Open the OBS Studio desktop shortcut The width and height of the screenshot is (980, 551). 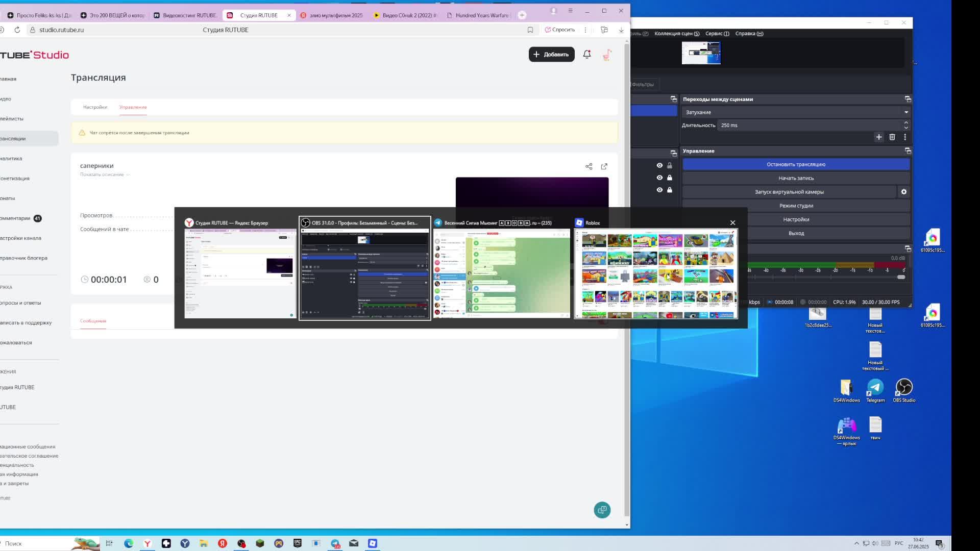[904, 388]
